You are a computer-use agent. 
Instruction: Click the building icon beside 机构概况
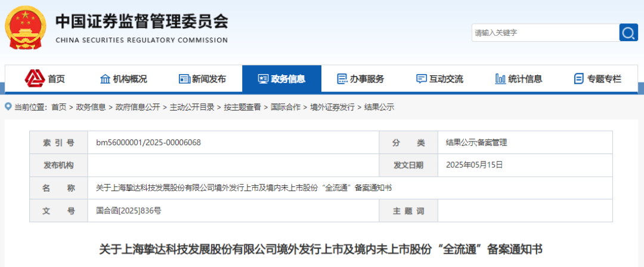(x=105, y=79)
